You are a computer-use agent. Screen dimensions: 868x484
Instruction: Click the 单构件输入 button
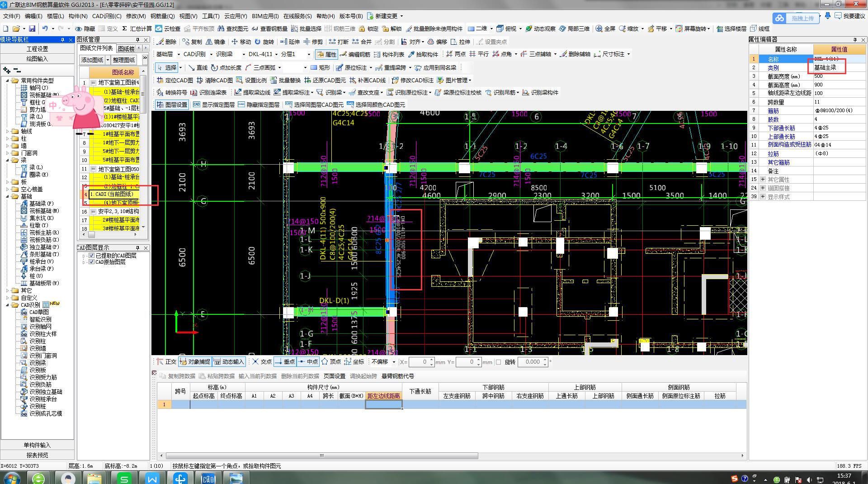pyautogui.click(x=37, y=445)
